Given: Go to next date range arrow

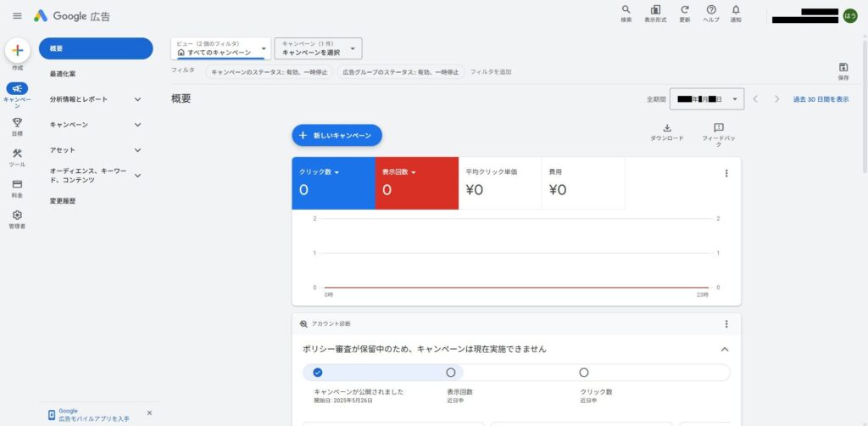Looking at the screenshot, I should 776,99.
